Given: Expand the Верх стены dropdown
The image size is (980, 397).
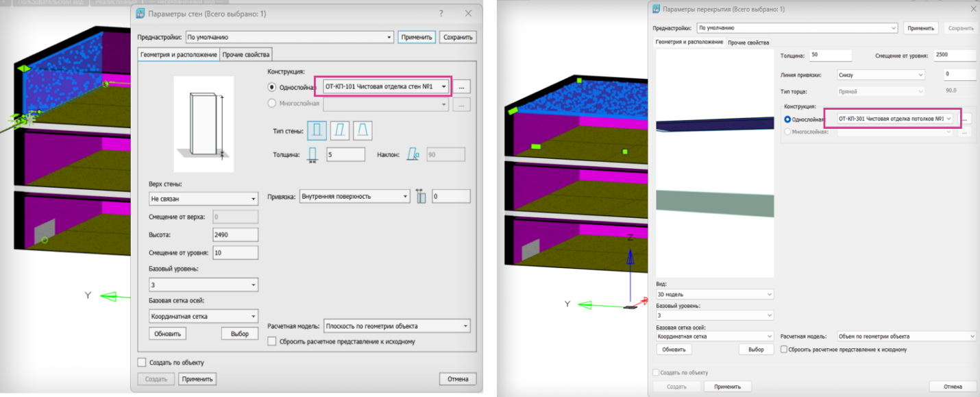Looking at the screenshot, I should coord(203,199).
